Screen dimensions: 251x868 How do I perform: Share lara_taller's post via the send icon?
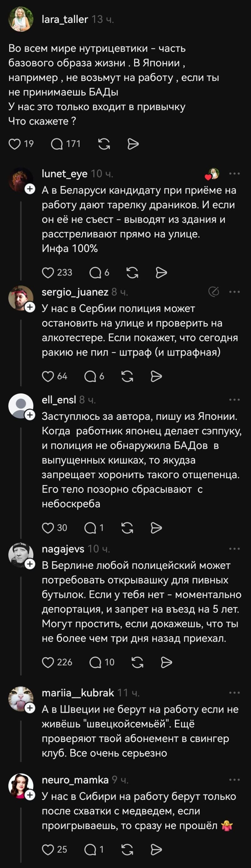pyautogui.click(x=132, y=144)
